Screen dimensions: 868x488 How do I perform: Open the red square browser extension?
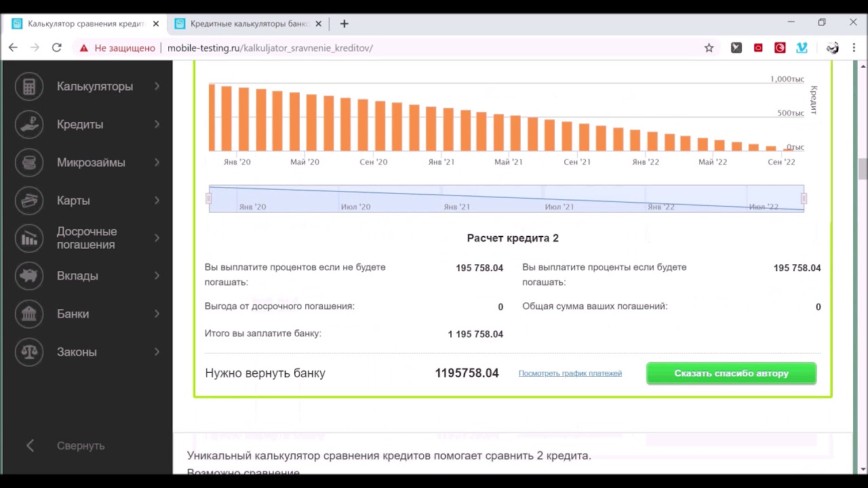758,47
